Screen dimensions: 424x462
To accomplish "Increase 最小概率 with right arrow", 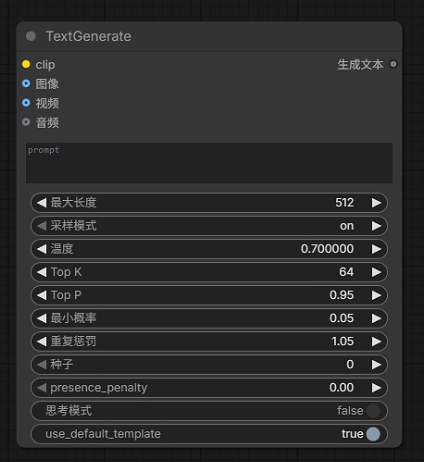I will [x=376, y=318].
